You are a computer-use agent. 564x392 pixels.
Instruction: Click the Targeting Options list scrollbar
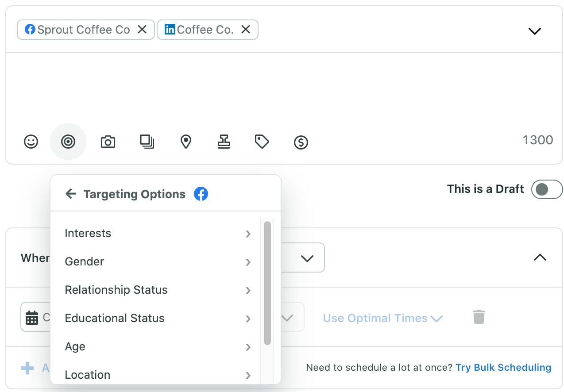(267, 283)
